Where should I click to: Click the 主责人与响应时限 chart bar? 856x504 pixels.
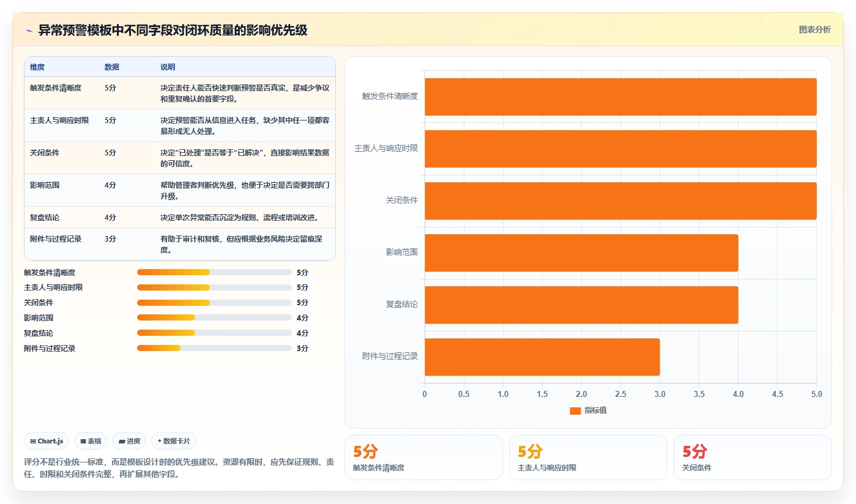click(620, 149)
